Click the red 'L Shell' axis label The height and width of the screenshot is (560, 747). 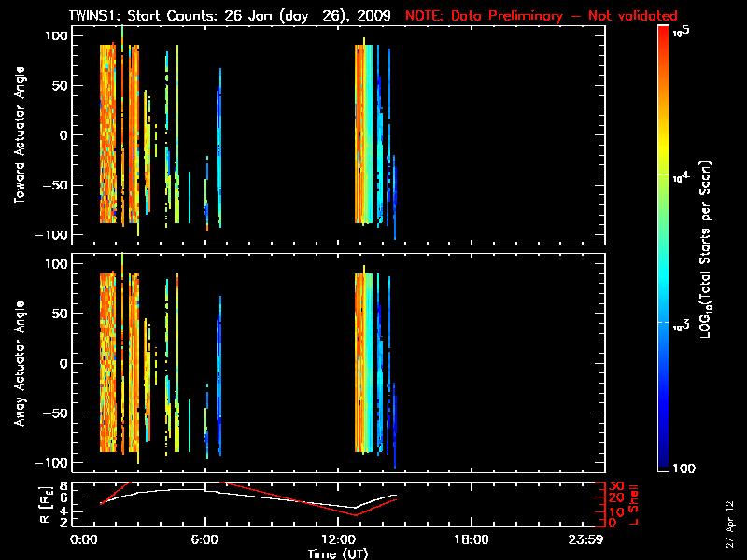click(636, 504)
